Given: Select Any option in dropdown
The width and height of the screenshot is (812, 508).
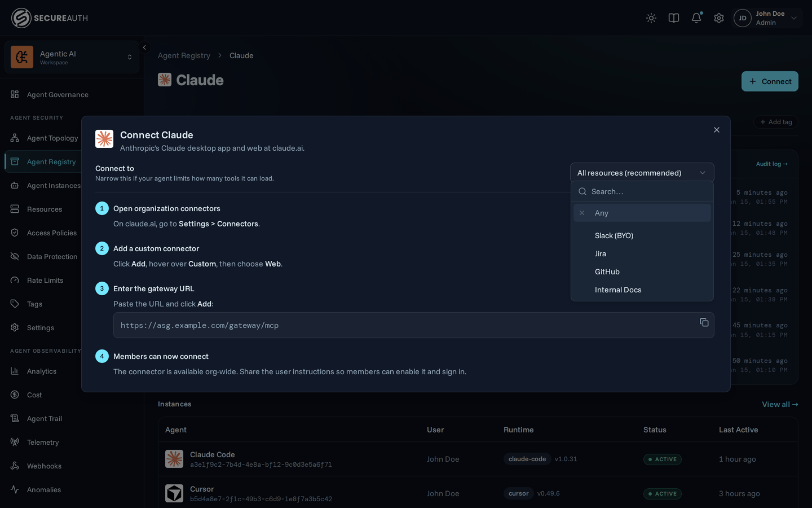Looking at the screenshot, I should 642,213.
